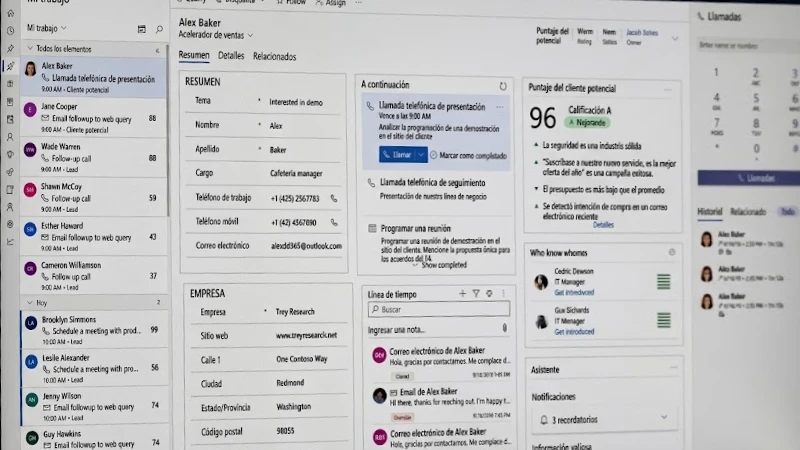Tap digit 1 on the dial pad
The width and height of the screenshot is (800, 450).
tap(716, 72)
